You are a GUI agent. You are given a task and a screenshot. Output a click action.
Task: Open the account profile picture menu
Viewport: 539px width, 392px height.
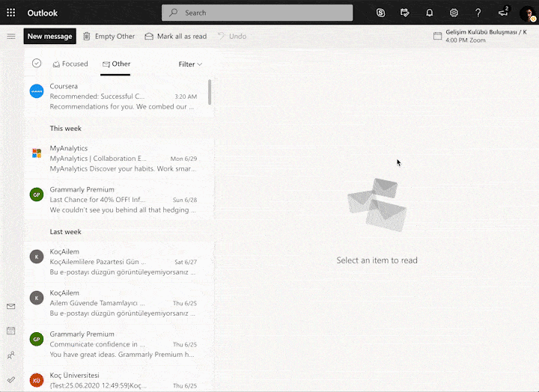[527, 13]
